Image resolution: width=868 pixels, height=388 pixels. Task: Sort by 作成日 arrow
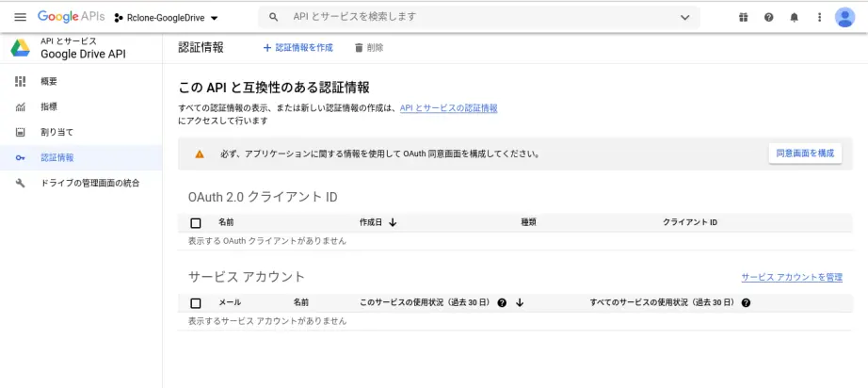[x=393, y=222]
